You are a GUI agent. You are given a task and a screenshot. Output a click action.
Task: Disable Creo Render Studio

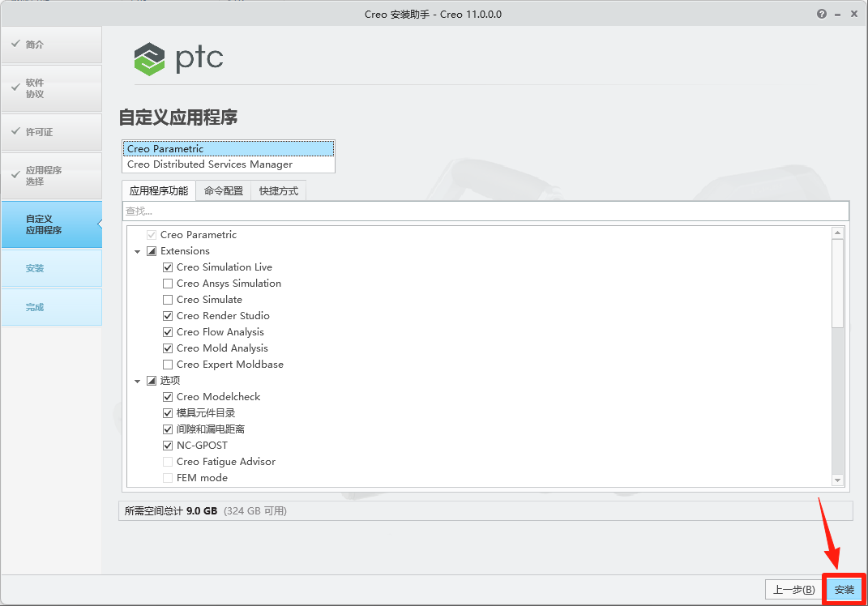(167, 315)
